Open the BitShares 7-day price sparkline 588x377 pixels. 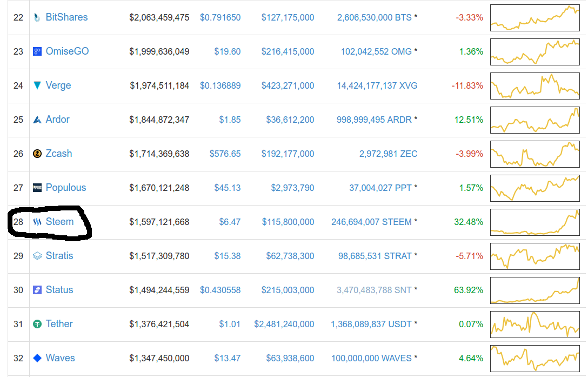534,18
